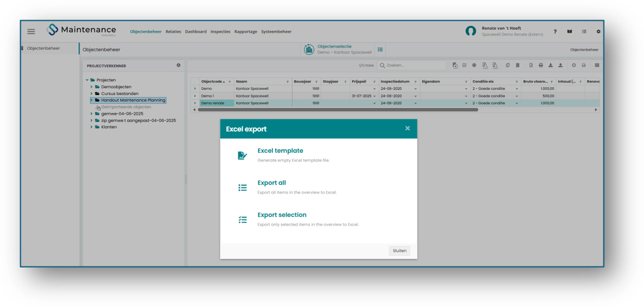Click the Objectenselectie building icon
Image resolution: width=644 pixels, height=307 pixels.
tap(309, 49)
